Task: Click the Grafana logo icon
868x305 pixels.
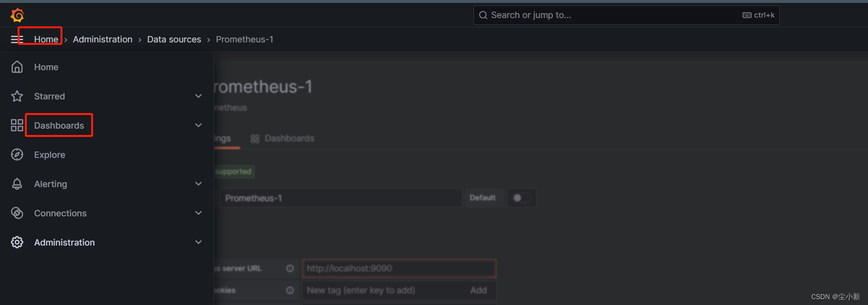Action: coord(17,15)
